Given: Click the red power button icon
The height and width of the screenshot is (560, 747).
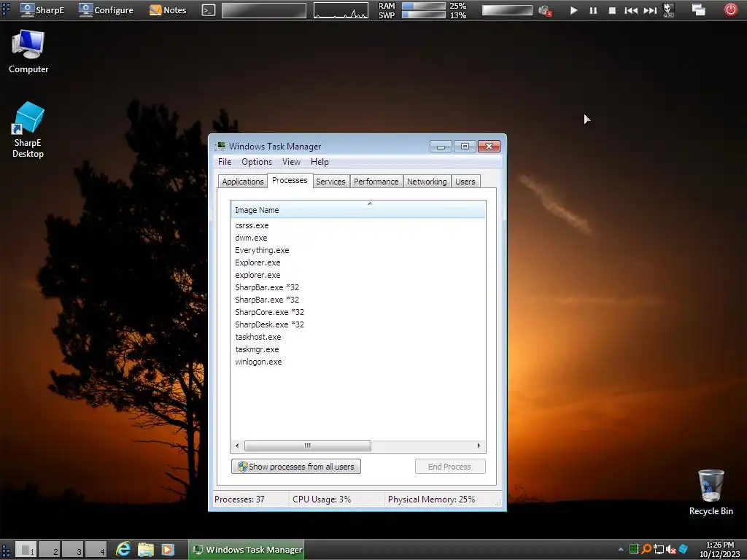Looking at the screenshot, I should 730,9.
